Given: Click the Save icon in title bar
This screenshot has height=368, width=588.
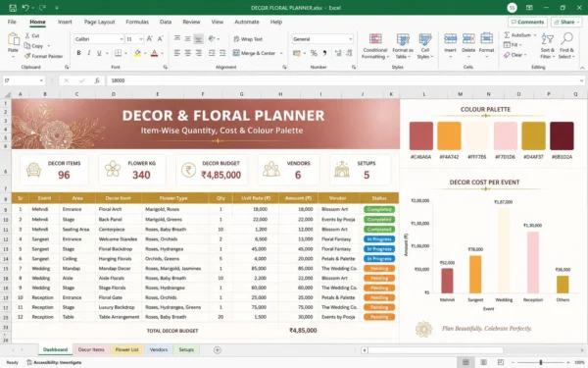Looking at the screenshot, I should (x=13, y=8).
